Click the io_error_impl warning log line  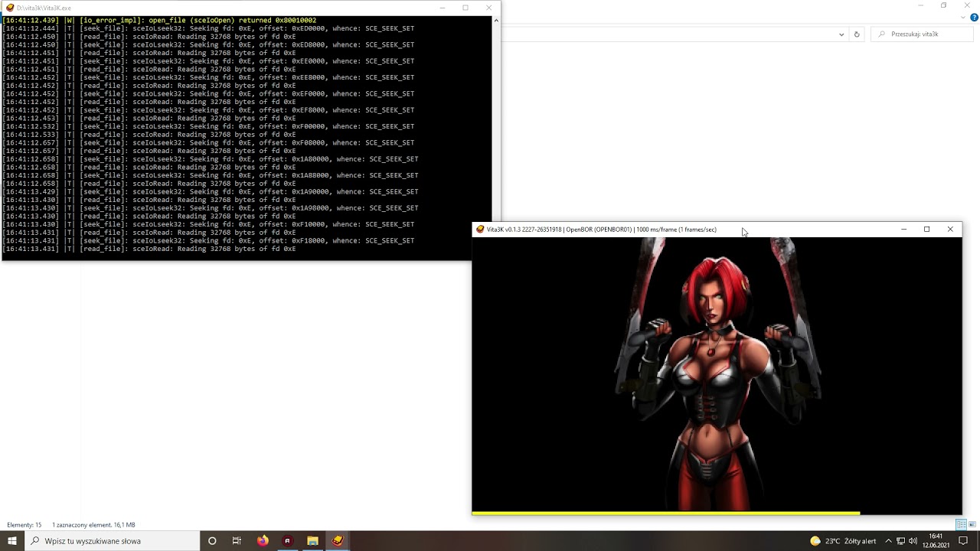pyautogui.click(x=159, y=20)
